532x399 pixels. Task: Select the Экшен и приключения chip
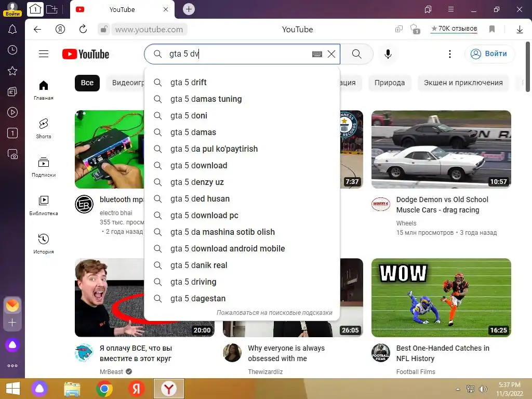(463, 83)
